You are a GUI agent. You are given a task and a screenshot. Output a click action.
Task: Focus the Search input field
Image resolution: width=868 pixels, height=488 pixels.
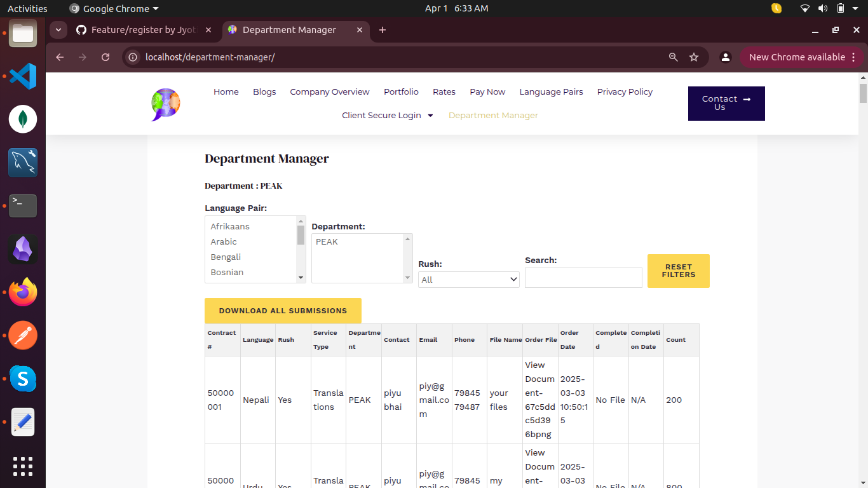[x=583, y=278]
